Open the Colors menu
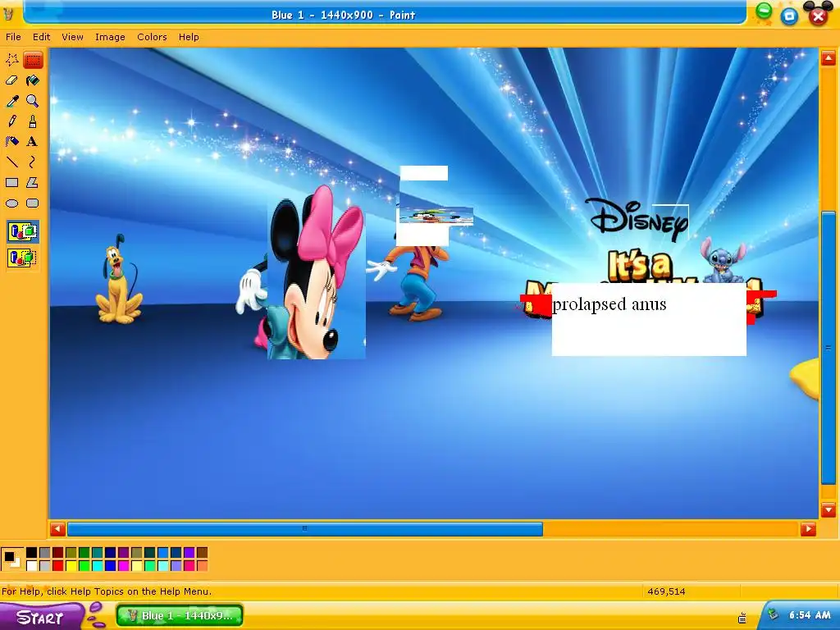840x630 pixels. point(152,37)
